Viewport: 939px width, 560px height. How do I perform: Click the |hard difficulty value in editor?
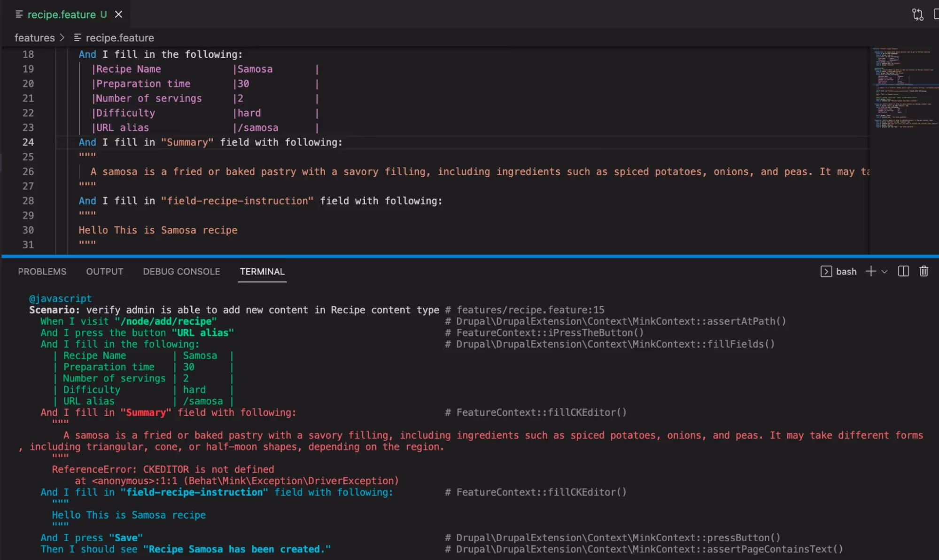click(x=247, y=113)
